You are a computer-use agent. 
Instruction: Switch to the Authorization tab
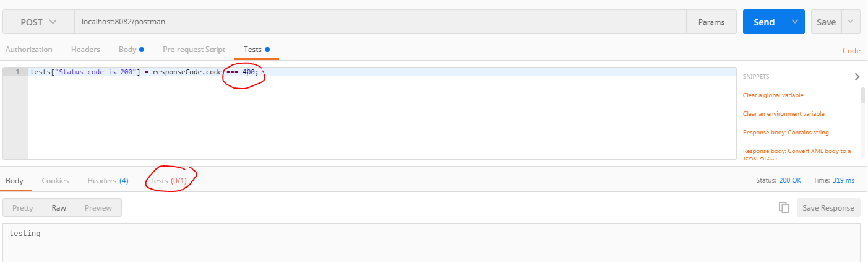[x=29, y=50]
